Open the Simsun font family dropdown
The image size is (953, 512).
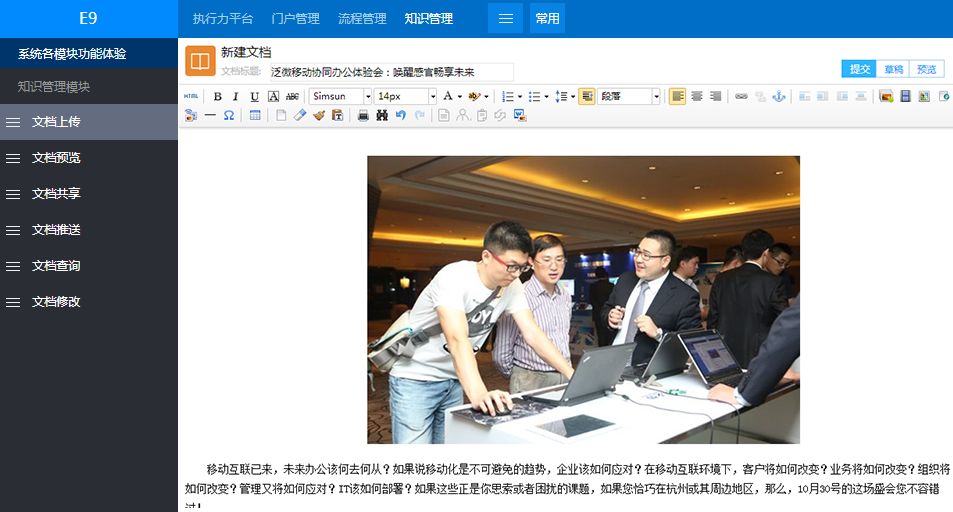339,97
